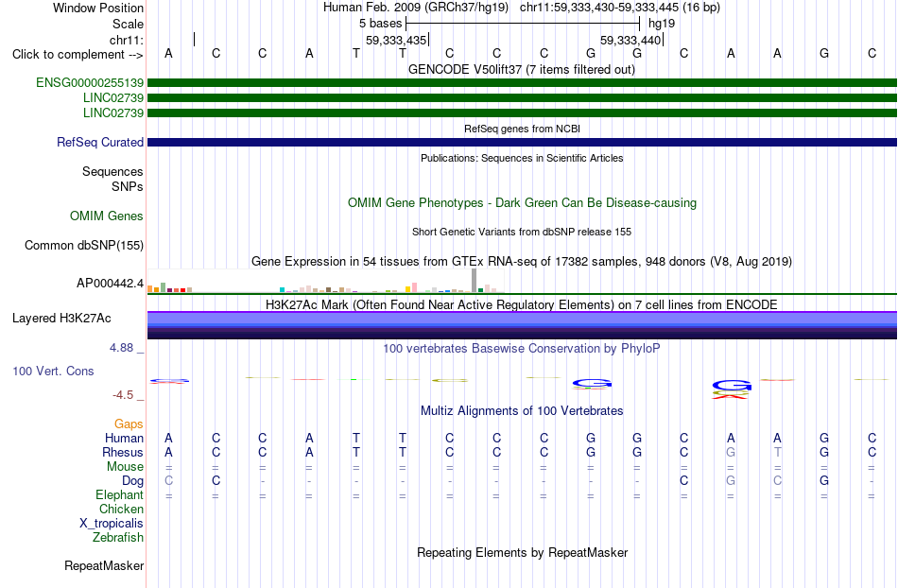Click the SNPs track label
898x588 pixels.
coord(128,186)
